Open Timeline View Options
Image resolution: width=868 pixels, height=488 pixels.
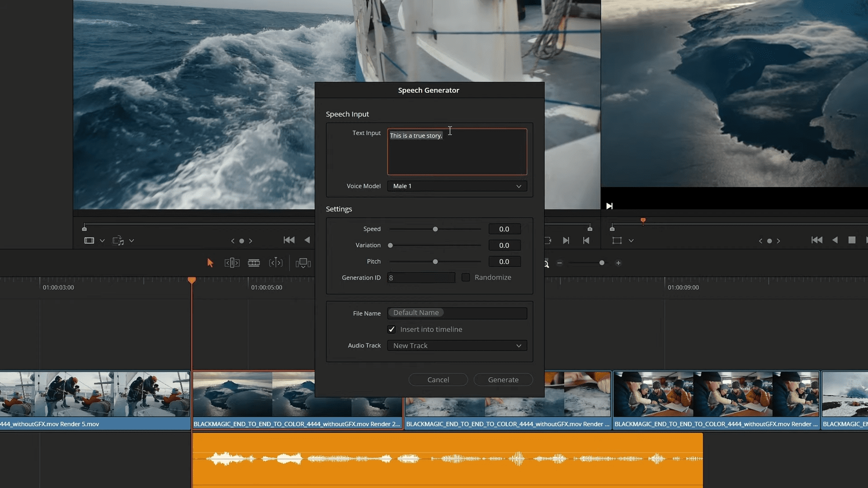[x=303, y=263]
